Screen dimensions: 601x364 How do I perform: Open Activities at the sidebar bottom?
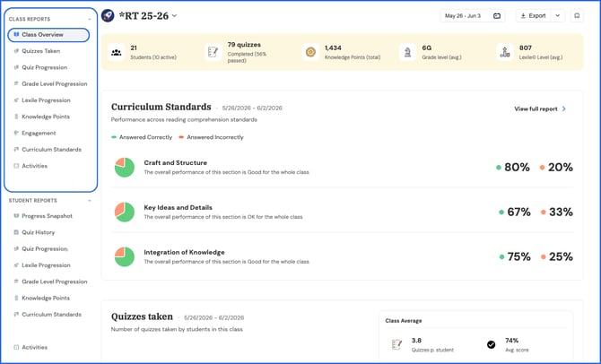[x=34, y=348]
